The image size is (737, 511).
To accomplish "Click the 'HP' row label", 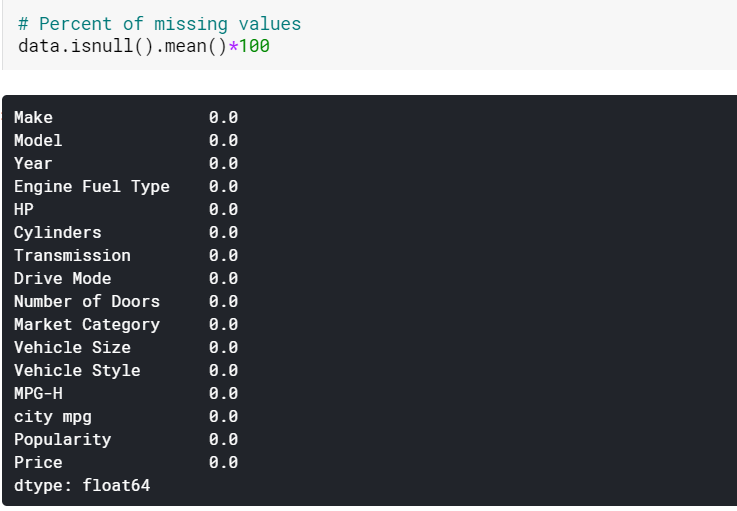I will click(x=23, y=210).
